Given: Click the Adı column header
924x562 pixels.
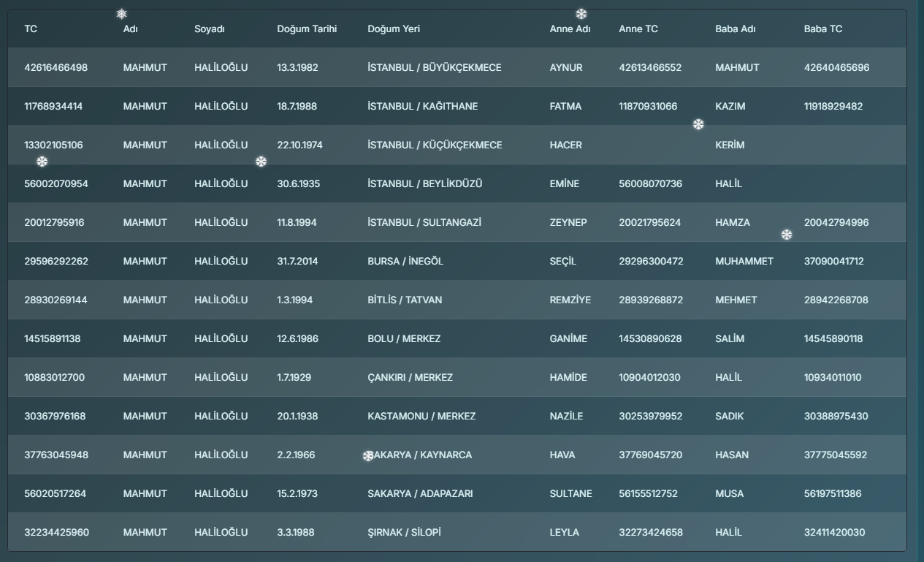Looking at the screenshot, I should [x=131, y=29].
